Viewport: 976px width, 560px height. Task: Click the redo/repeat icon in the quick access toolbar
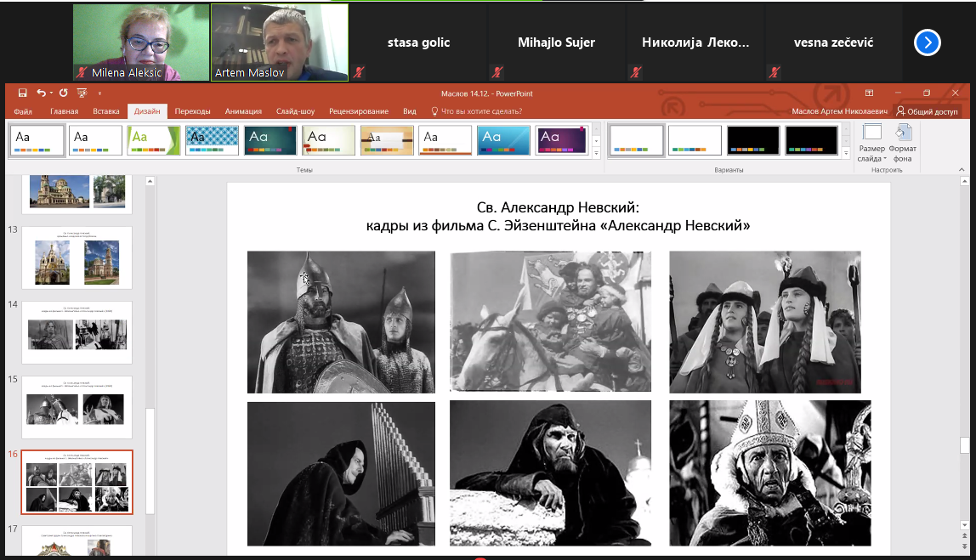pos(64,93)
